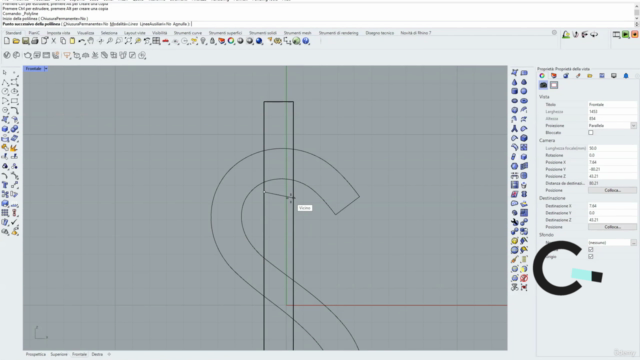Click the Annulla command option
This screenshot has width=640, height=360.
180,24
